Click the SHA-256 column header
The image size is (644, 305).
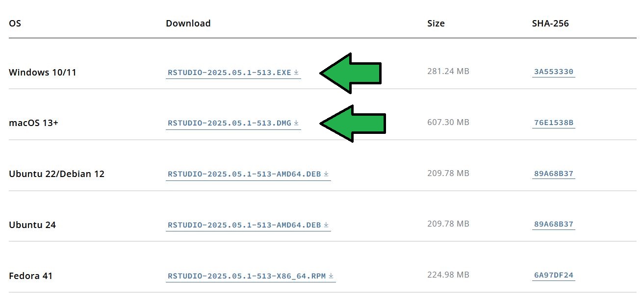pos(550,23)
